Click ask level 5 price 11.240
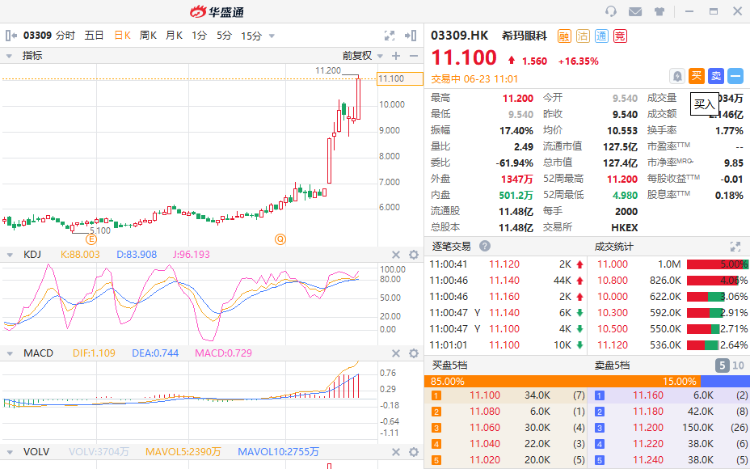The width and height of the screenshot is (750, 469). pyautogui.click(x=648, y=460)
